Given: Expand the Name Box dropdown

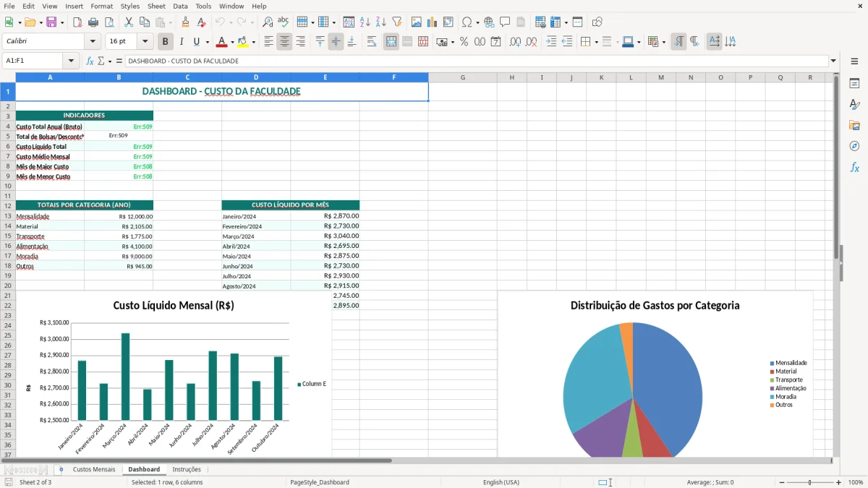Looking at the screenshot, I should tap(72, 61).
